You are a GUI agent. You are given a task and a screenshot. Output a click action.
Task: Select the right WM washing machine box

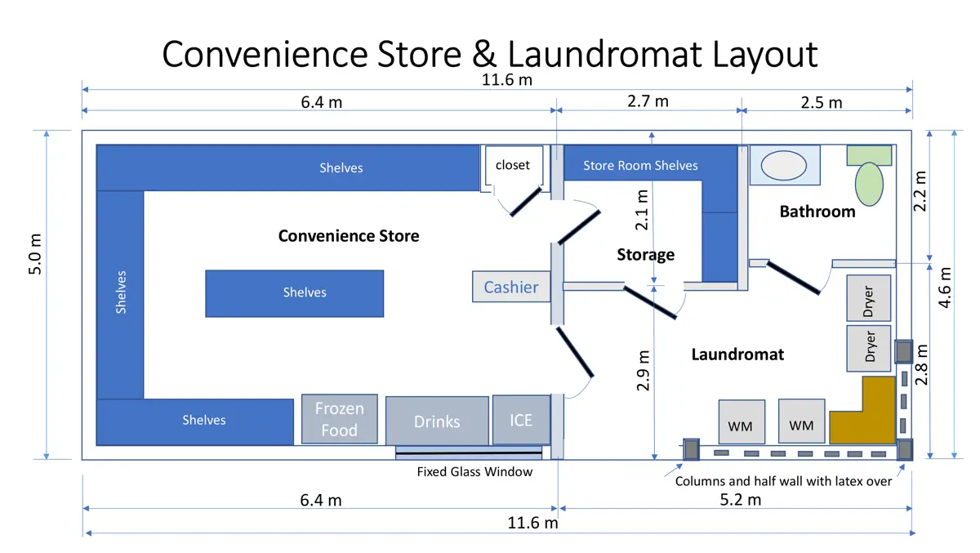(801, 422)
